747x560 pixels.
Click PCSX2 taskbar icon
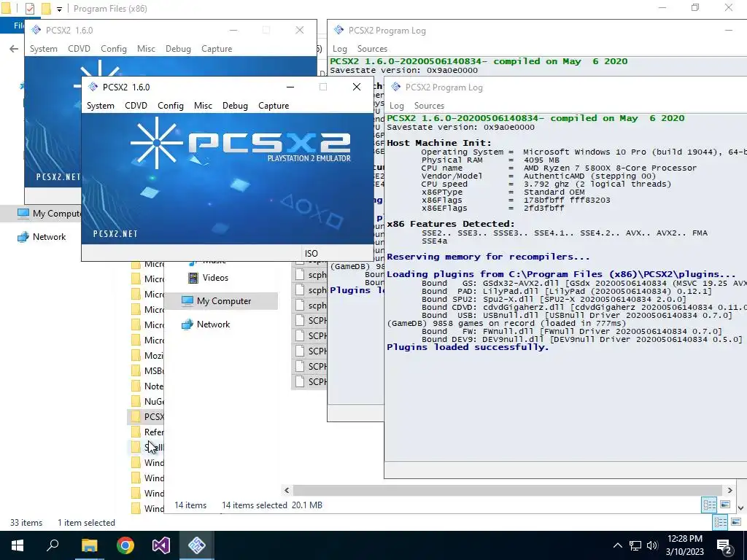pyautogui.click(x=197, y=545)
